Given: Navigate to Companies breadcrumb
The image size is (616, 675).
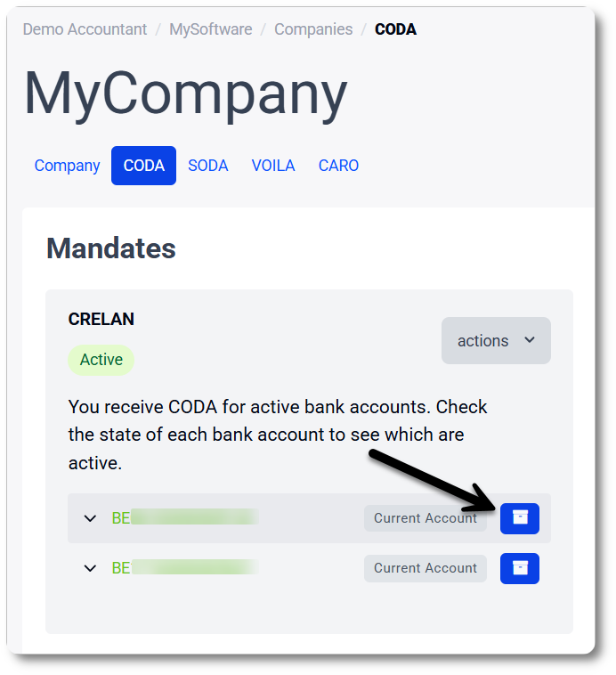Looking at the screenshot, I should point(313,29).
